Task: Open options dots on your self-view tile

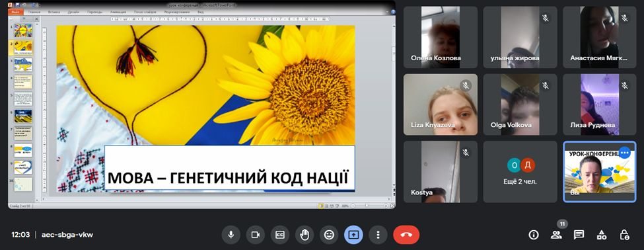Action: pyautogui.click(x=625, y=153)
